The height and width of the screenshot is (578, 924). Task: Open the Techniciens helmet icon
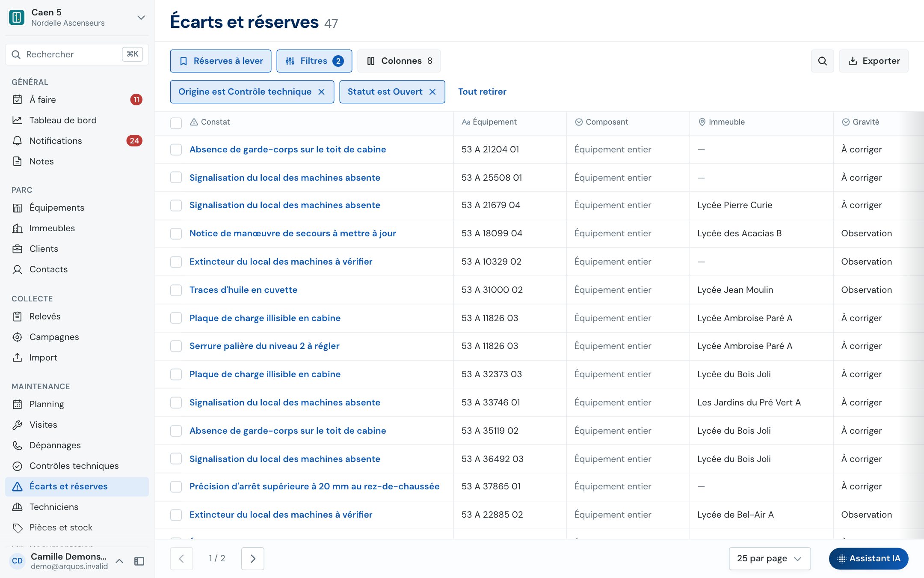(17, 507)
